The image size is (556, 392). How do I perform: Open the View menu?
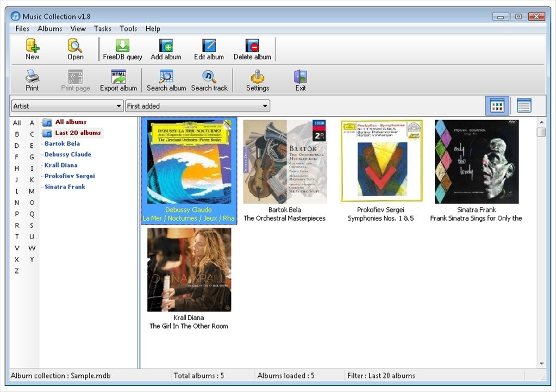[78, 29]
